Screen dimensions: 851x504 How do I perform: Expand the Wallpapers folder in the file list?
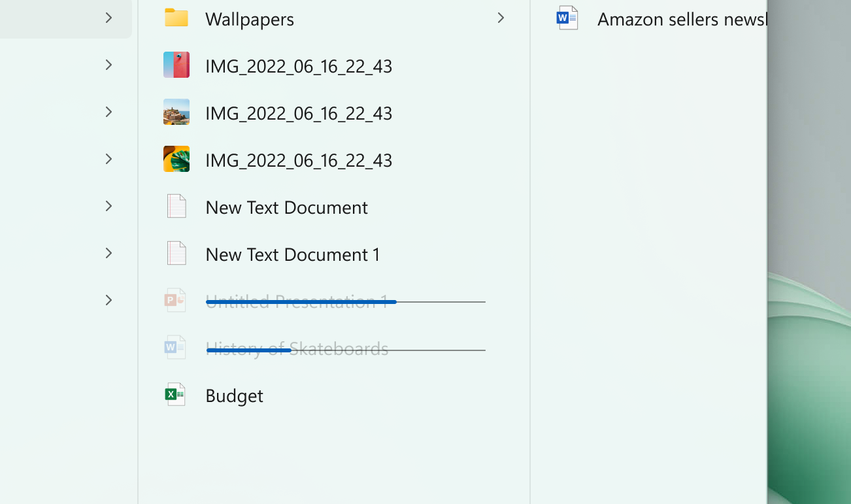pyautogui.click(x=501, y=18)
